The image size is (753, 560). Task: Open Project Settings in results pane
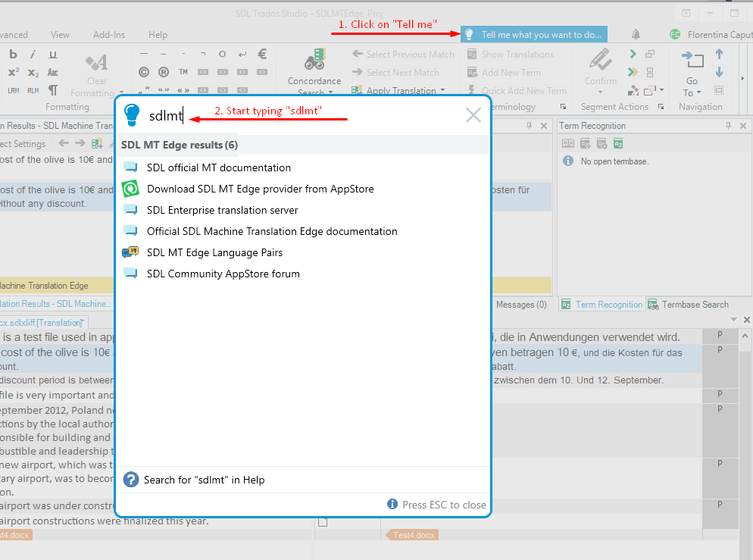click(x=23, y=144)
